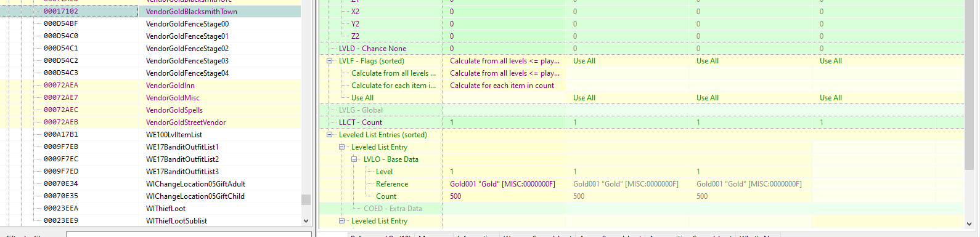Select the WIChangeLocation05GiftChild record

point(195,196)
